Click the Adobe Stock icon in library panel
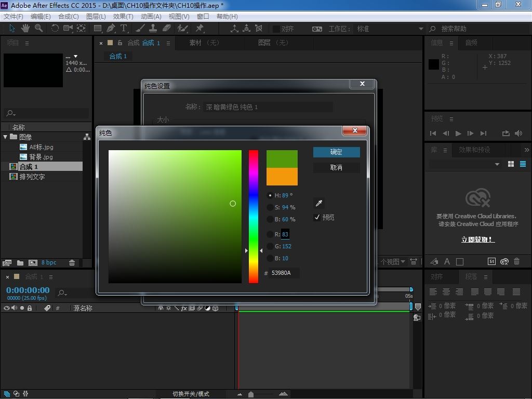The width and height of the screenshot is (532, 399). (x=491, y=261)
